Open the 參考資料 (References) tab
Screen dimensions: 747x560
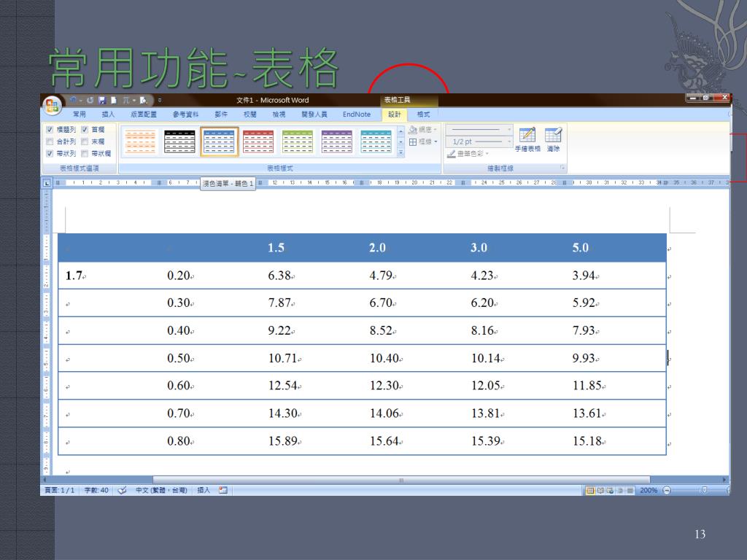(185, 114)
